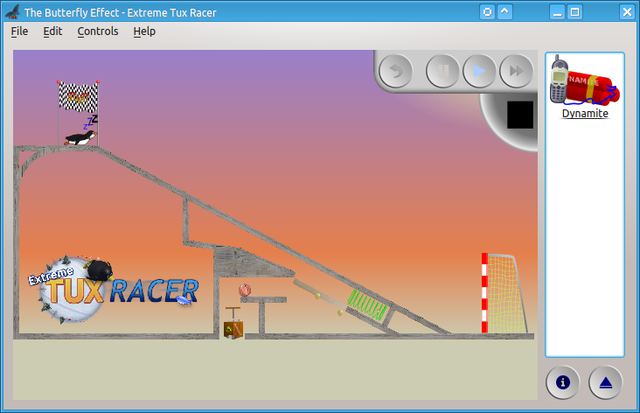Select the Dynamite item in the toolbox

(x=584, y=86)
